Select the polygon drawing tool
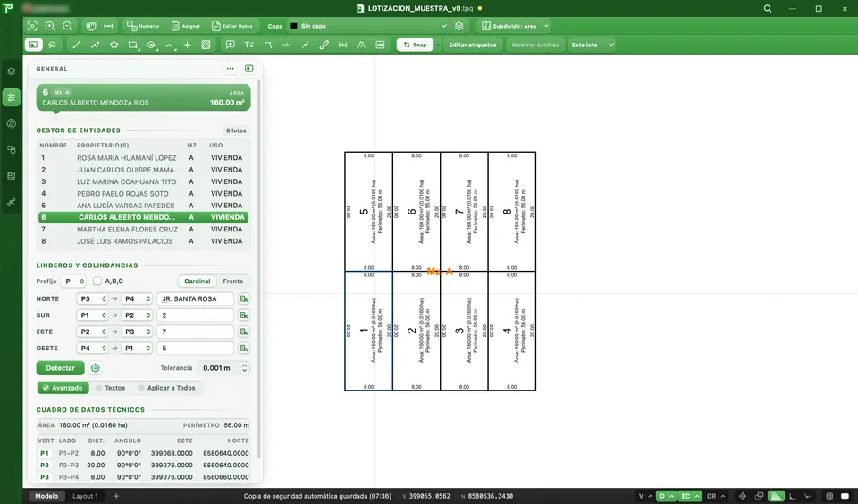This screenshot has width=858, height=504. point(114,45)
